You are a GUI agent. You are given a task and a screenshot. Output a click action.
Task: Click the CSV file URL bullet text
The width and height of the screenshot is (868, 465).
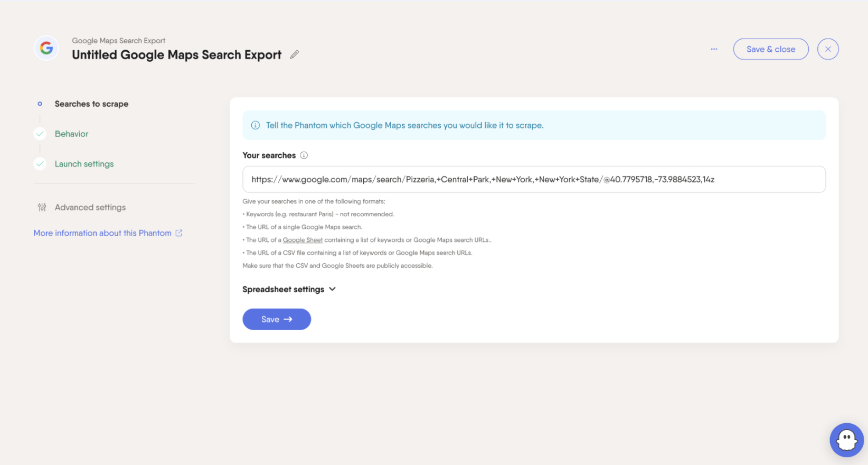coord(357,253)
